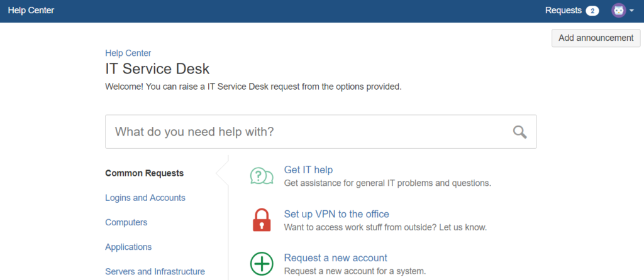644x280 pixels.
Task: Click the help search input field
Action: [x=321, y=132]
